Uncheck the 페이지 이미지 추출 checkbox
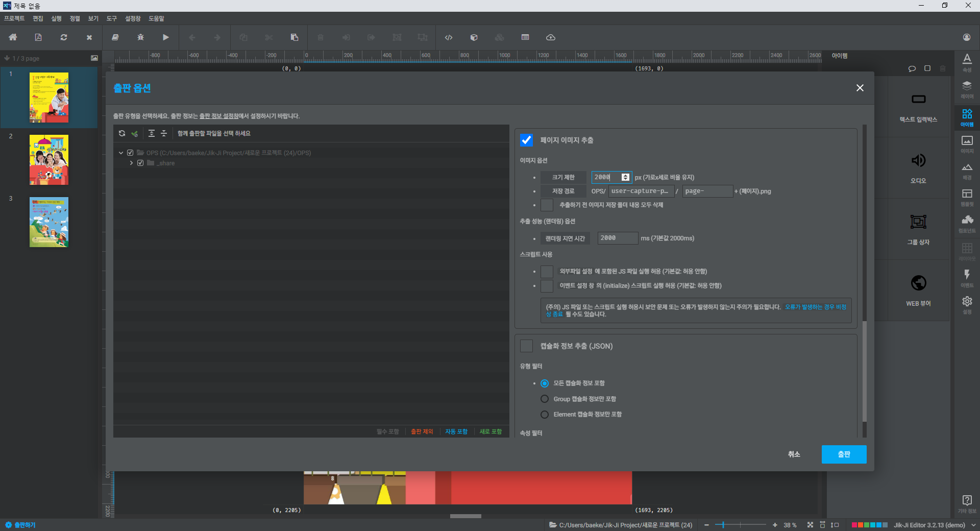980x531 pixels. click(x=526, y=140)
